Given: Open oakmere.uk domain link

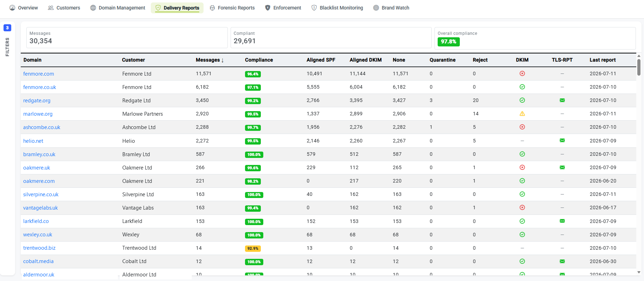Looking at the screenshot, I should [37, 168].
